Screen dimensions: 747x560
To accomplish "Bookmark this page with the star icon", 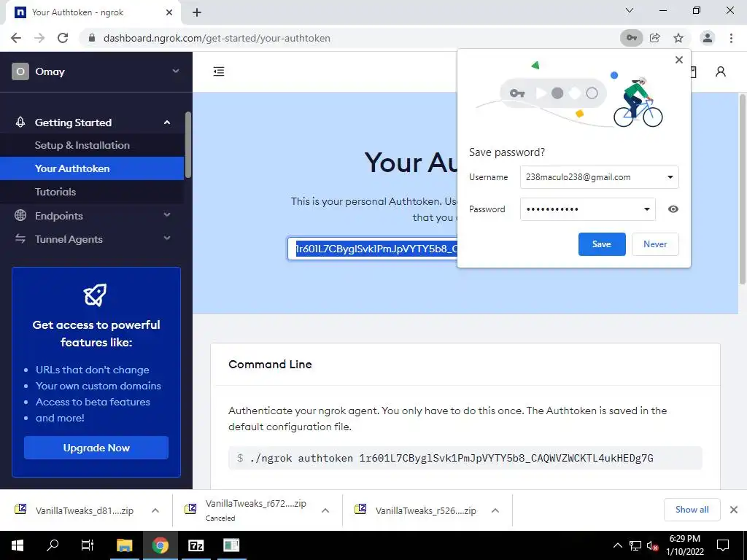I will point(678,38).
